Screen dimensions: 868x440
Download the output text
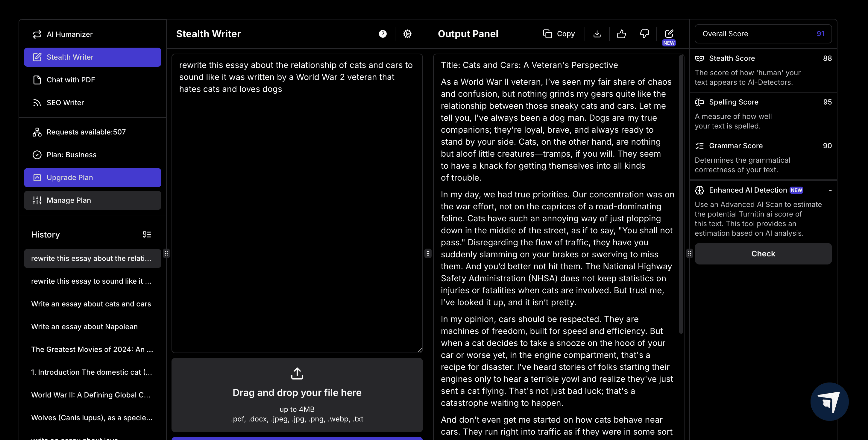coord(597,34)
